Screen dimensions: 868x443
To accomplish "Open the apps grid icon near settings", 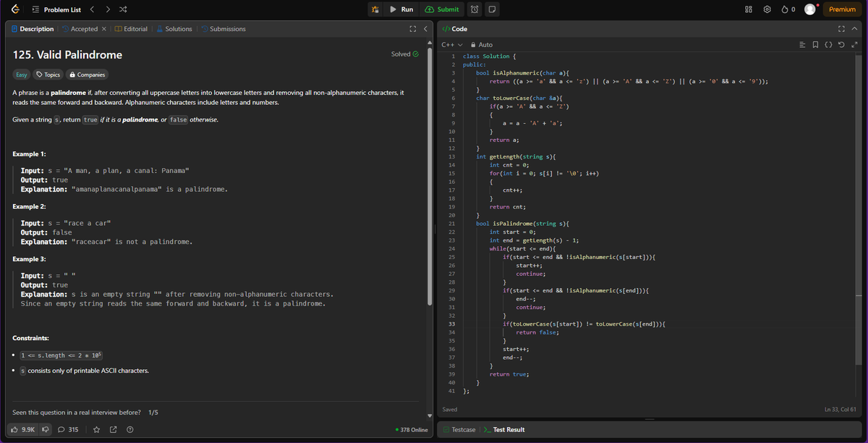I will [x=749, y=9].
